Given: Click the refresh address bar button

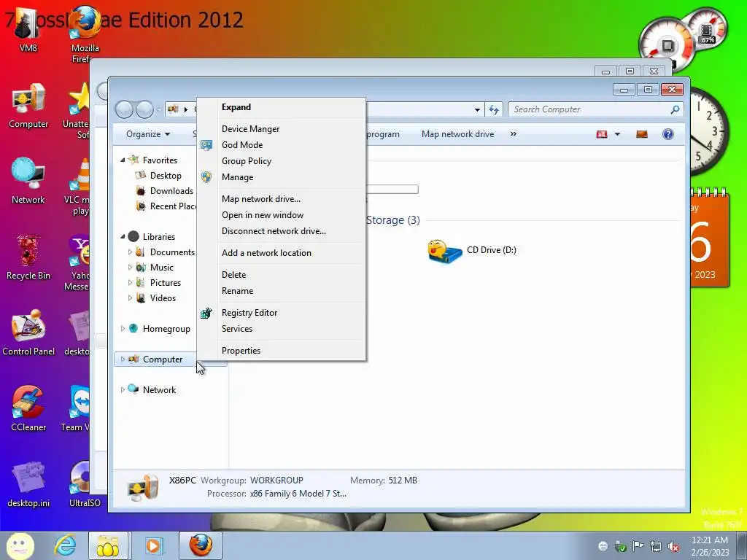Looking at the screenshot, I should pos(494,109).
